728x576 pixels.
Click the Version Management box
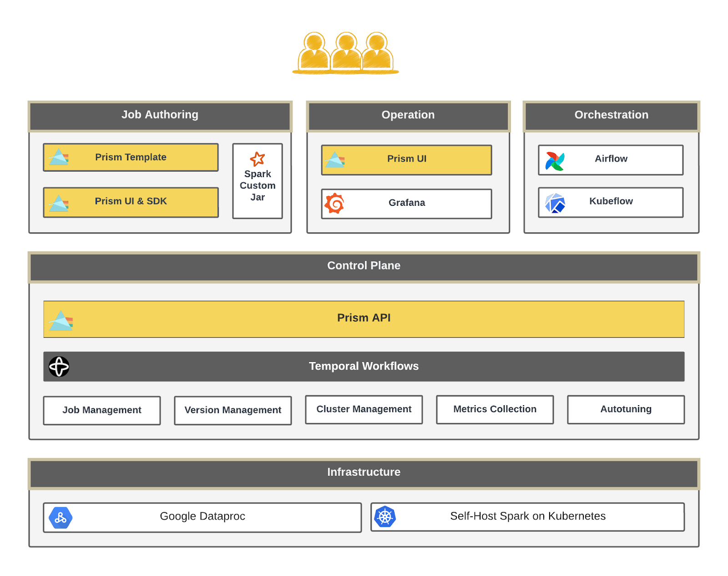(233, 410)
